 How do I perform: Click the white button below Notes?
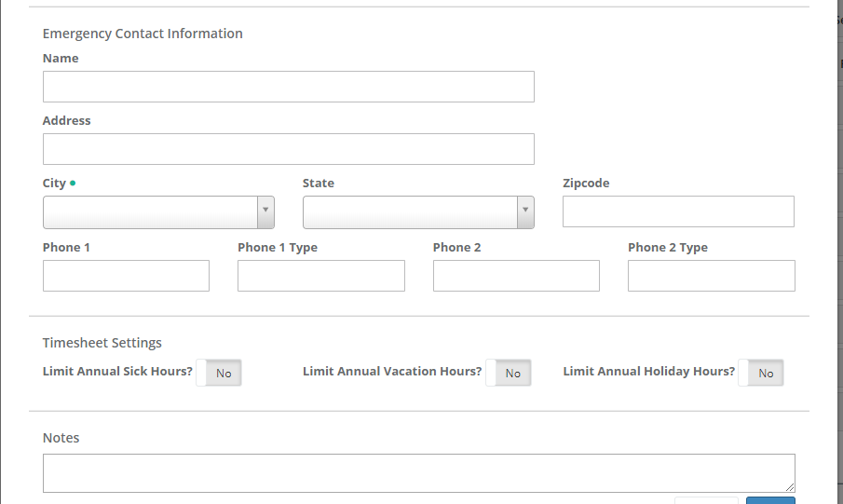pos(706,500)
